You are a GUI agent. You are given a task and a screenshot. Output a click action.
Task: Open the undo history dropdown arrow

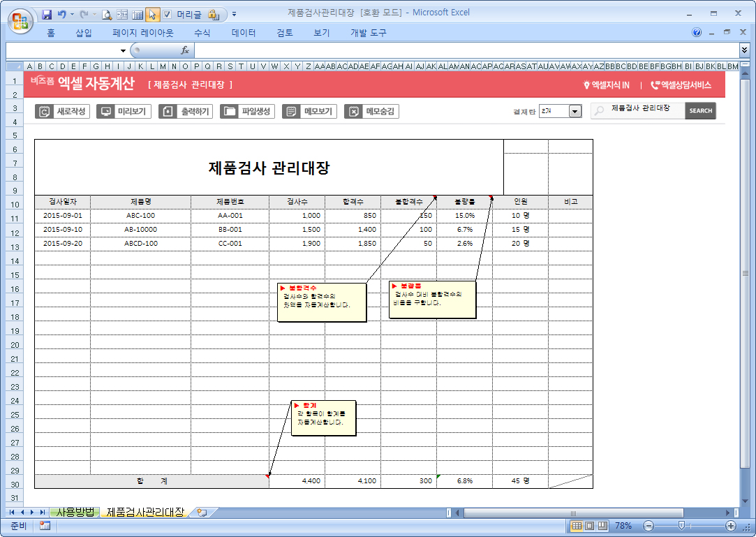tap(73, 15)
